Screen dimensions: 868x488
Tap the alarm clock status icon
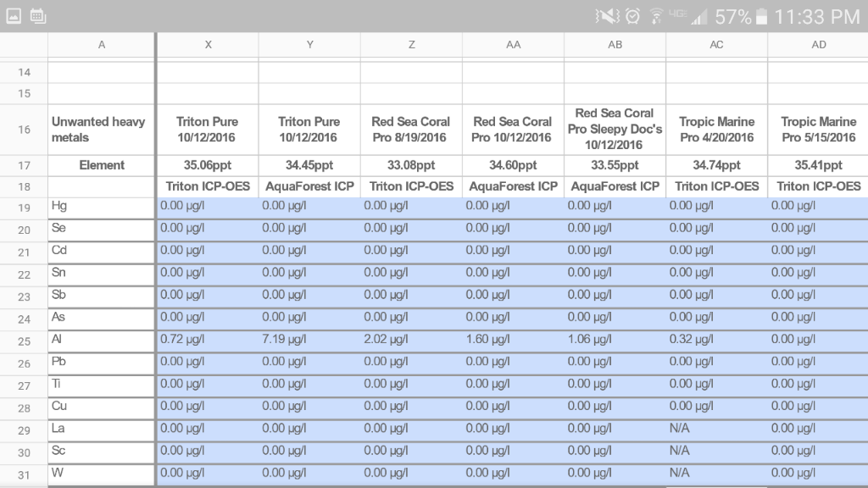(632, 17)
